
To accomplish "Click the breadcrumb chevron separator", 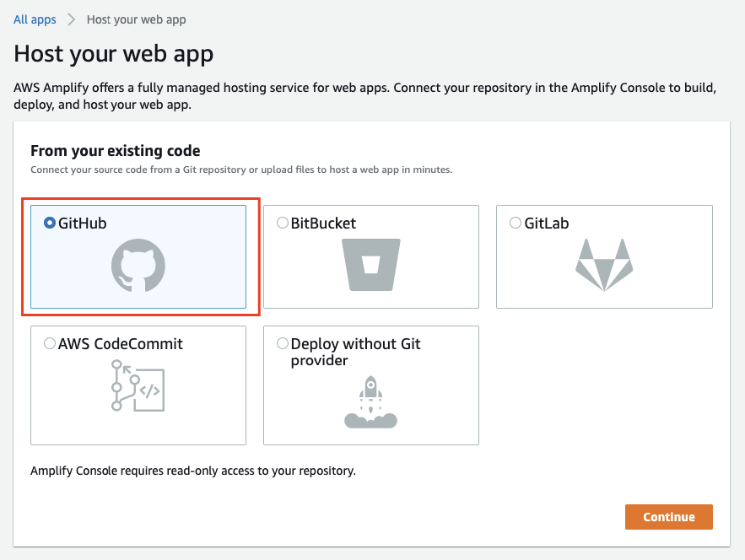I will point(71,19).
